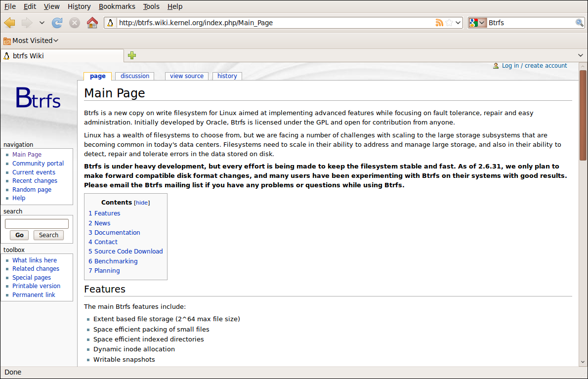
Task: Open the list all tabs dropdown
Action: tap(581, 55)
